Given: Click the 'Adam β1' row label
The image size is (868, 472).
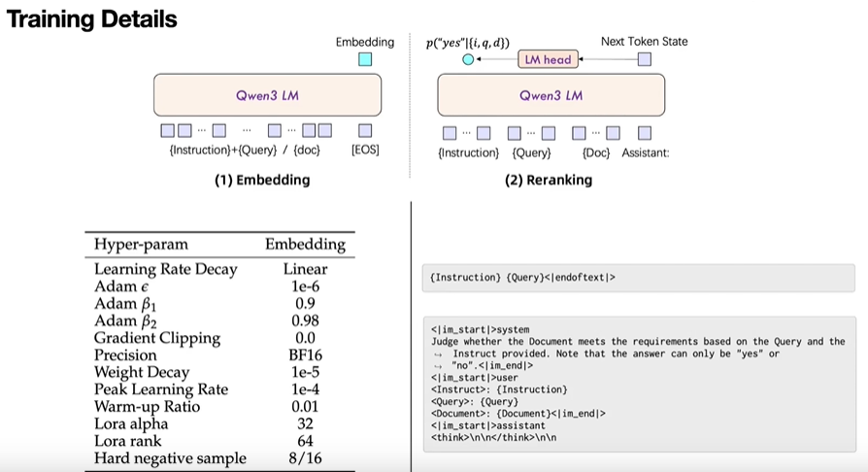Looking at the screenshot, I should [125, 304].
